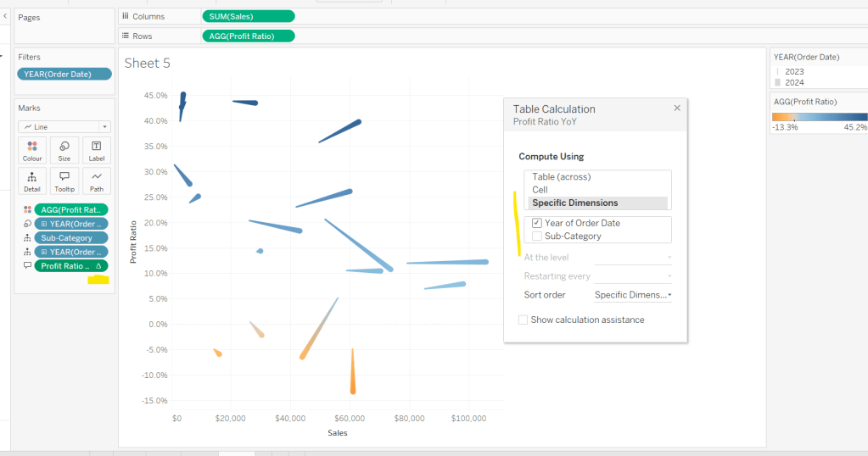Click the Size marks card icon
This screenshot has height=456, width=868.
(x=64, y=150)
